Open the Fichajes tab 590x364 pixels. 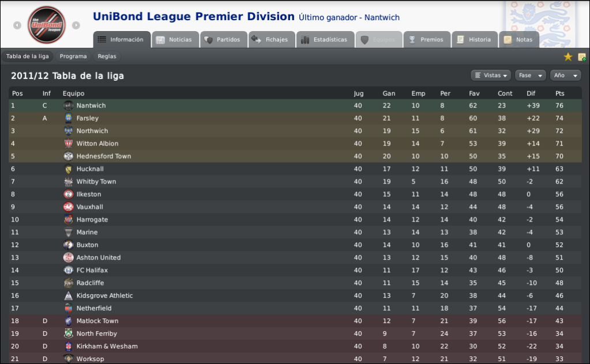pos(272,40)
